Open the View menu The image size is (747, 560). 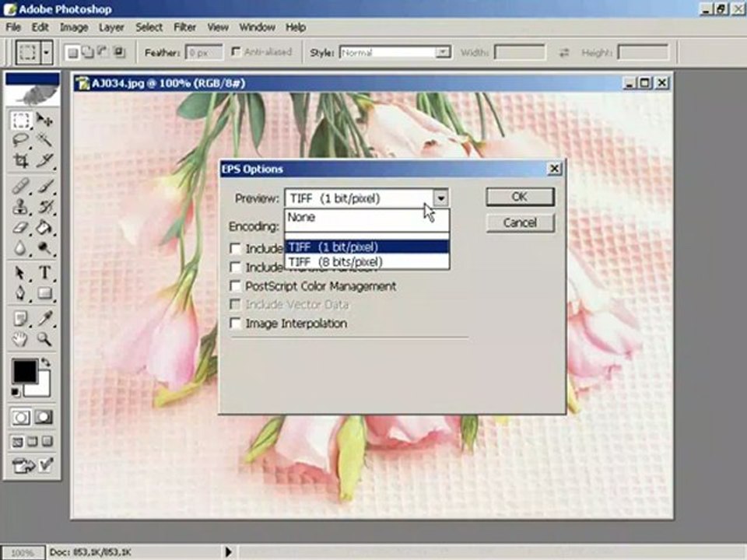coord(218,27)
